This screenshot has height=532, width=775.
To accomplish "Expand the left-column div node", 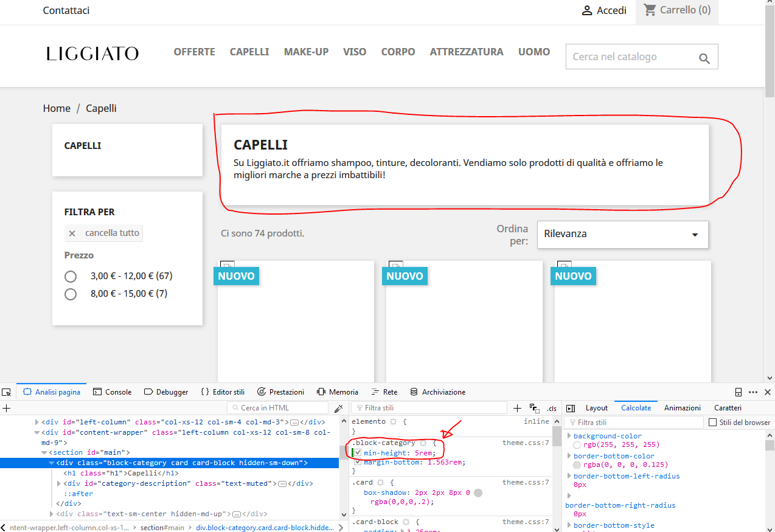I will tap(36, 422).
